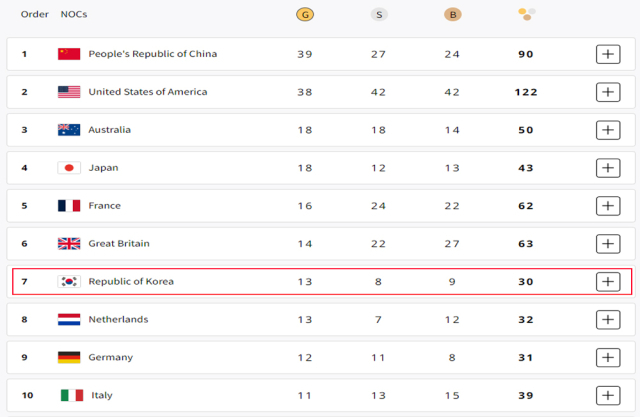Click the Japan flag icon

pos(69,168)
